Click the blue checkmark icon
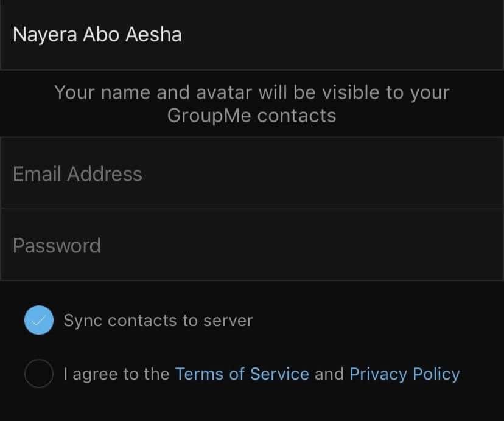Screen dimensions: 504x421 tap(39, 320)
